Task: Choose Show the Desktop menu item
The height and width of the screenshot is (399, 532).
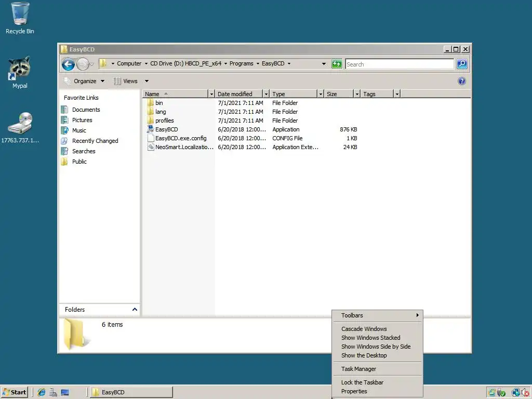Action: pos(377,355)
